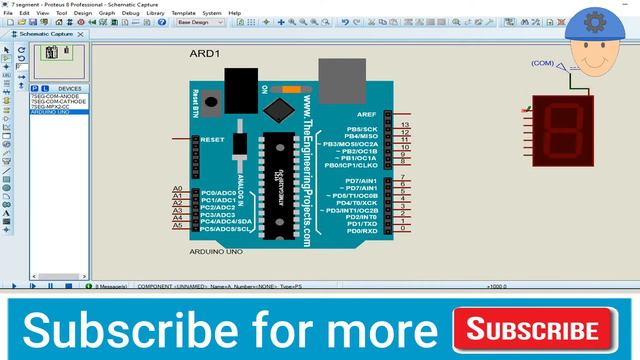Click the Cut scissors icon

(x=371, y=22)
